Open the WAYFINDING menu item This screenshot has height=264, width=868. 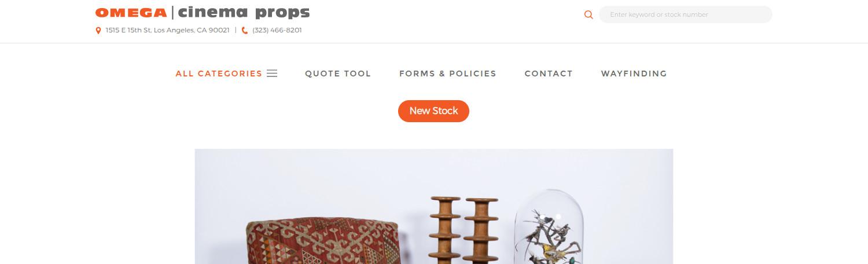(x=634, y=74)
